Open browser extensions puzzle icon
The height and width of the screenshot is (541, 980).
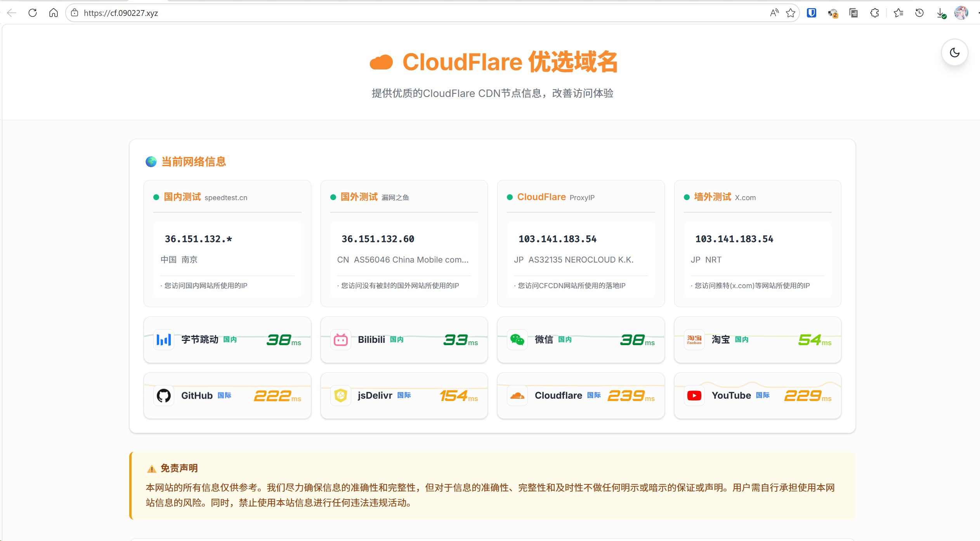(874, 13)
